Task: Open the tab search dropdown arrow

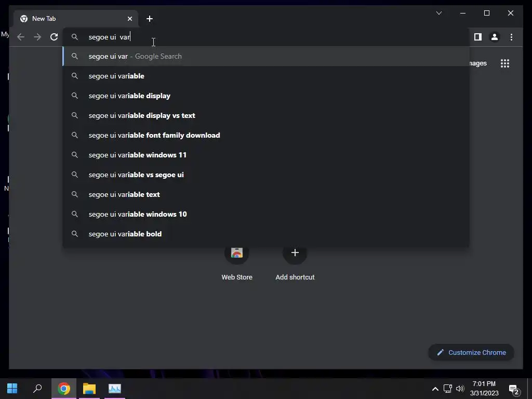Action: pos(439,13)
